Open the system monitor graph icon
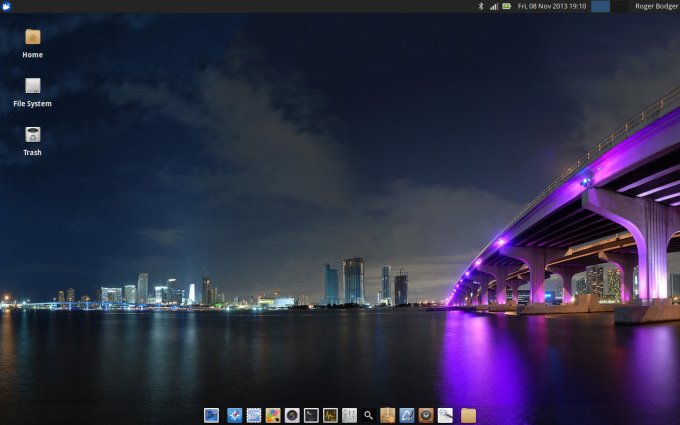This screenshot has width=680, height=425. [330, 415]
